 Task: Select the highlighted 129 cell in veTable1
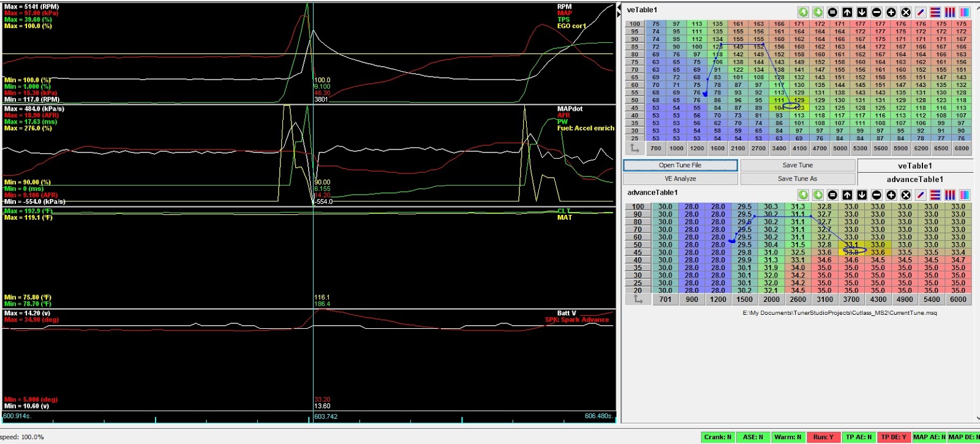[799, 100]
